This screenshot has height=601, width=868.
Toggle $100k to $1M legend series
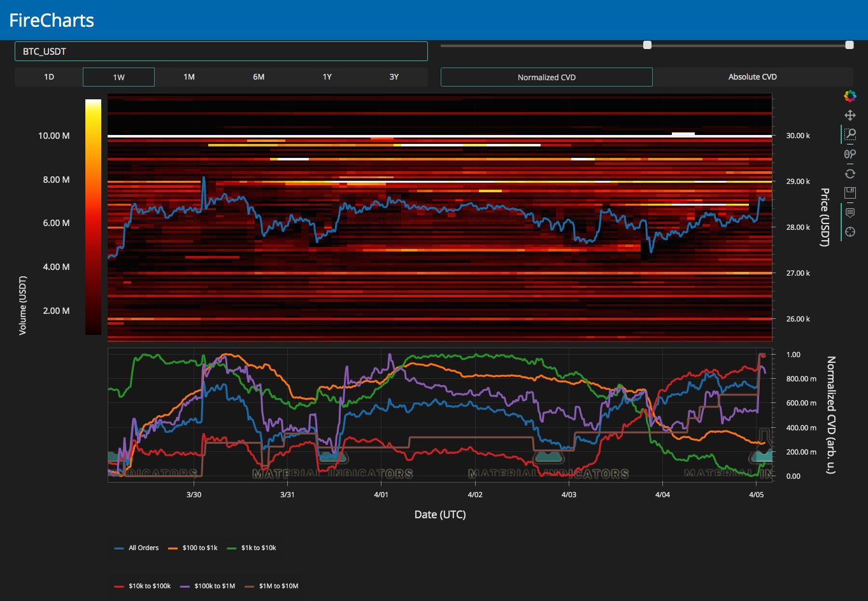pos(208,586)
